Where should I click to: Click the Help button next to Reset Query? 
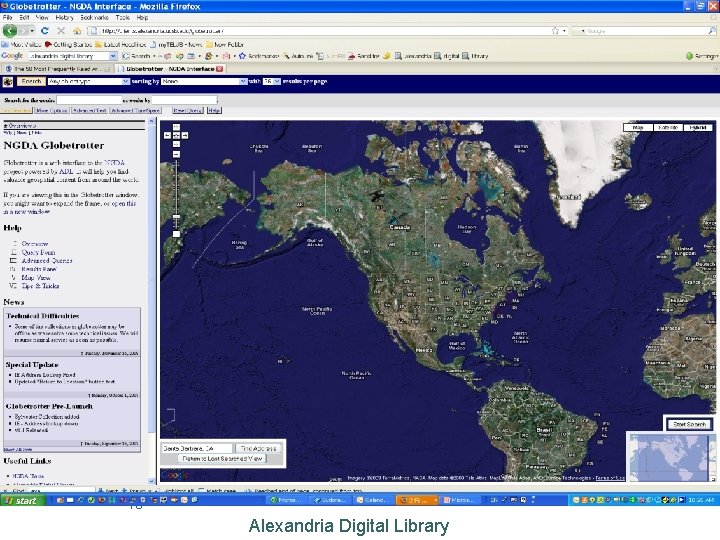point(214,111)
